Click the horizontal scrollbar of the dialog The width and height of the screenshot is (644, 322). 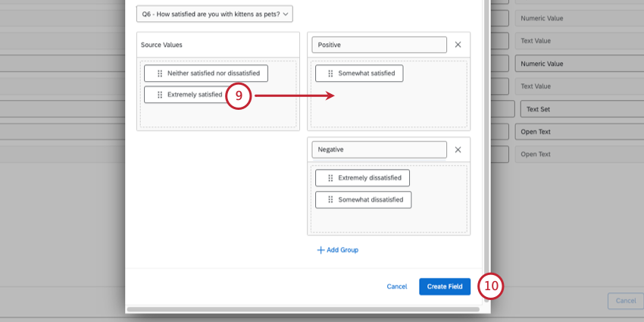tap(303, 309)
